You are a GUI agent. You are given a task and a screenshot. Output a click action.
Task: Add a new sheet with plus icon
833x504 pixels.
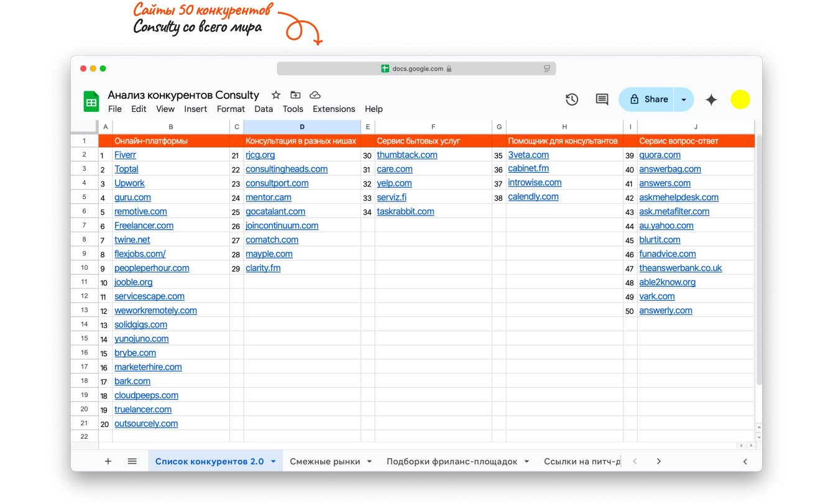click(108, 461)
